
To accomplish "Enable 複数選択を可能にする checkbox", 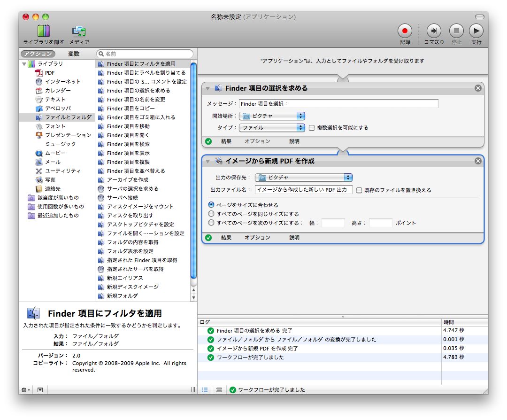I will pos(312,128).
